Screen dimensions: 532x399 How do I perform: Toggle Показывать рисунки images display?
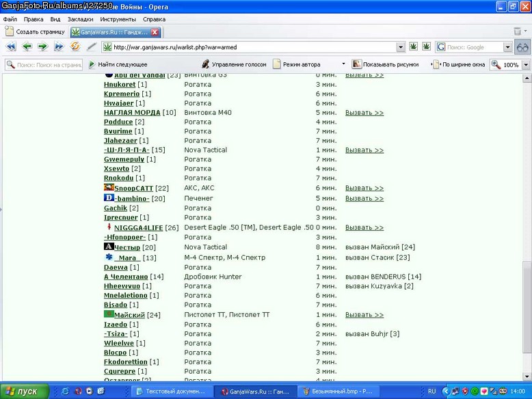(x=386, y=64)
